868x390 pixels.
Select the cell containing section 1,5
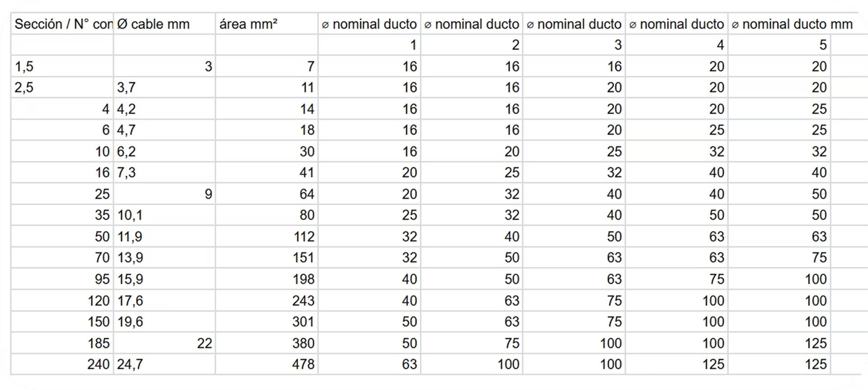click(62, 67)
